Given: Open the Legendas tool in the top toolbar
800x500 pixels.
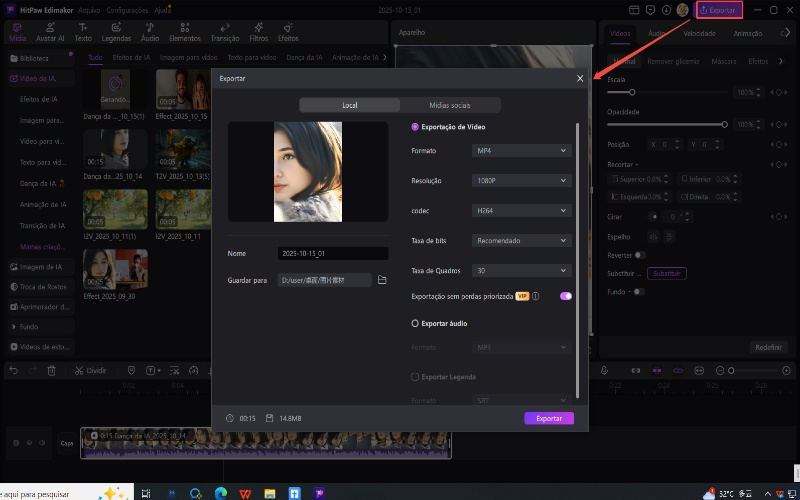Looking at the screenshot, I should tap(116, 31).
